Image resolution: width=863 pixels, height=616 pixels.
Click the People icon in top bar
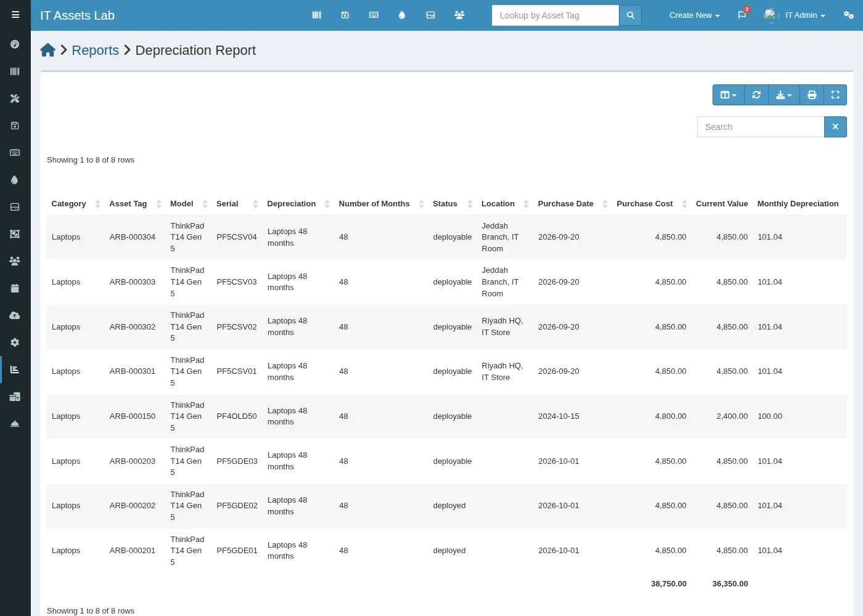(x=459, y=15)
